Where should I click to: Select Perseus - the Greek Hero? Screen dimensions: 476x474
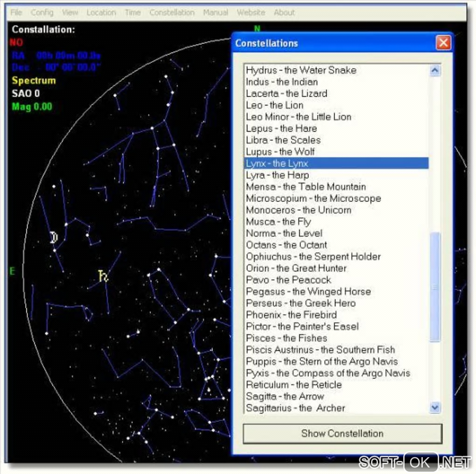336,303
